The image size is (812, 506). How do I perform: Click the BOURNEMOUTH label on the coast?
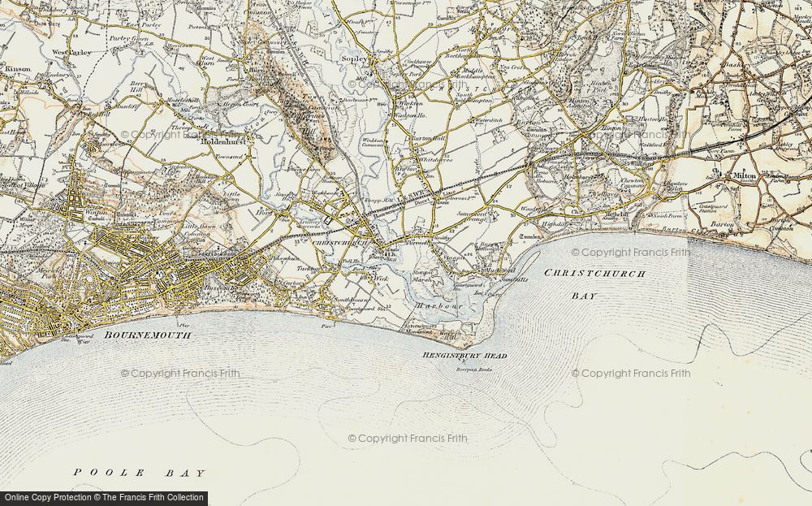pos(147,335)
